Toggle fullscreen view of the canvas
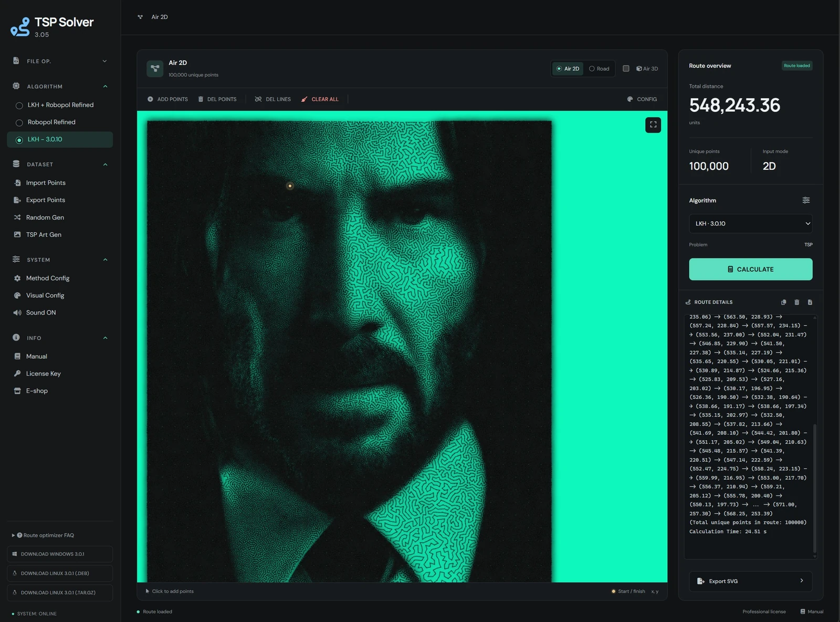Screen dimensions: 840x622 653,125
